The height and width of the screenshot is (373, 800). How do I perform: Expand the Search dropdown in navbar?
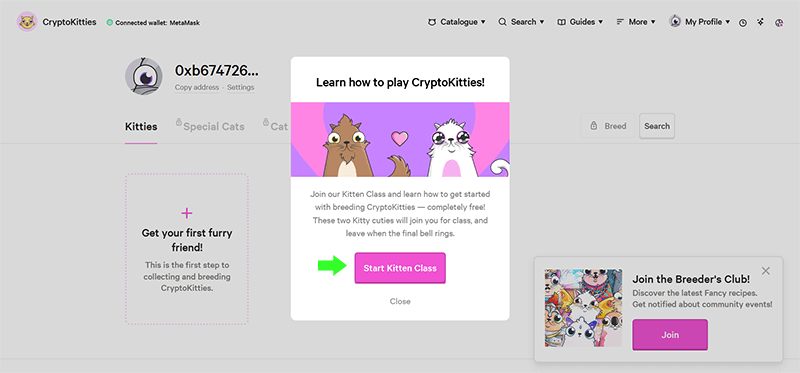(x=521, y=22)
